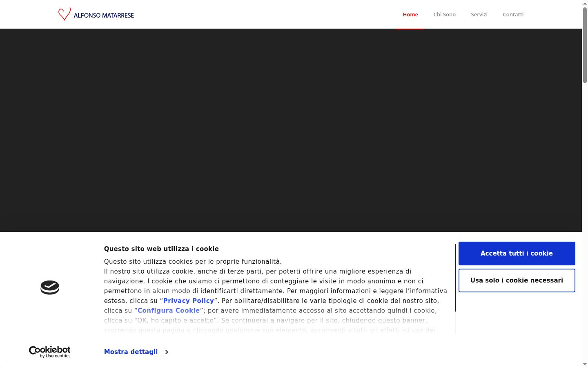588x368 pixels.
Task: Follow the Configura Cookie link
Action: tap(169, 311)
